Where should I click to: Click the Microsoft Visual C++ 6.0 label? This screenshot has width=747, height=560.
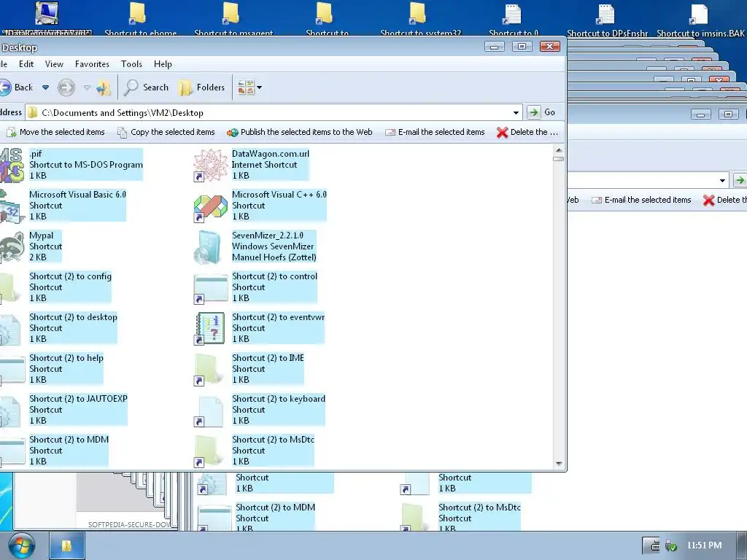(279, 195)
